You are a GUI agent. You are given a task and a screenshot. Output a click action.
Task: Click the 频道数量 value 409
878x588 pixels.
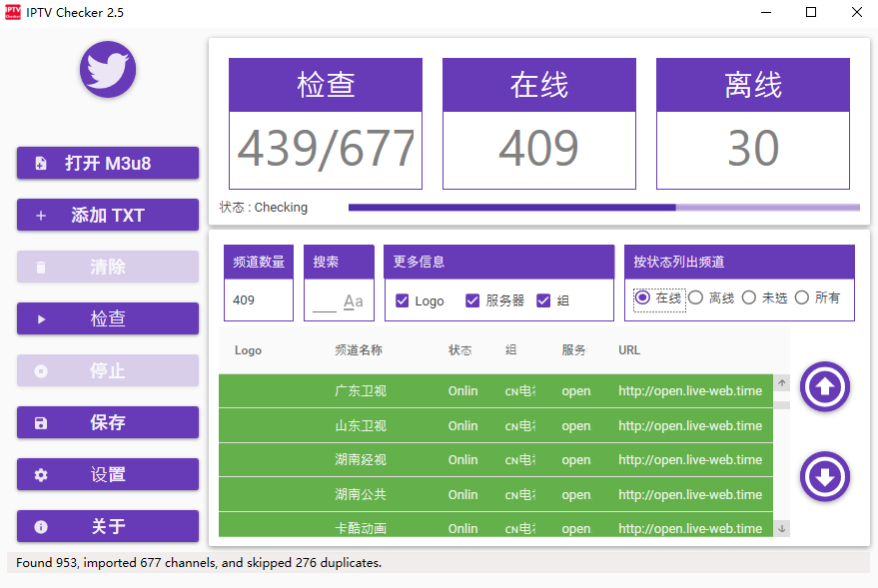coord(244,300)
